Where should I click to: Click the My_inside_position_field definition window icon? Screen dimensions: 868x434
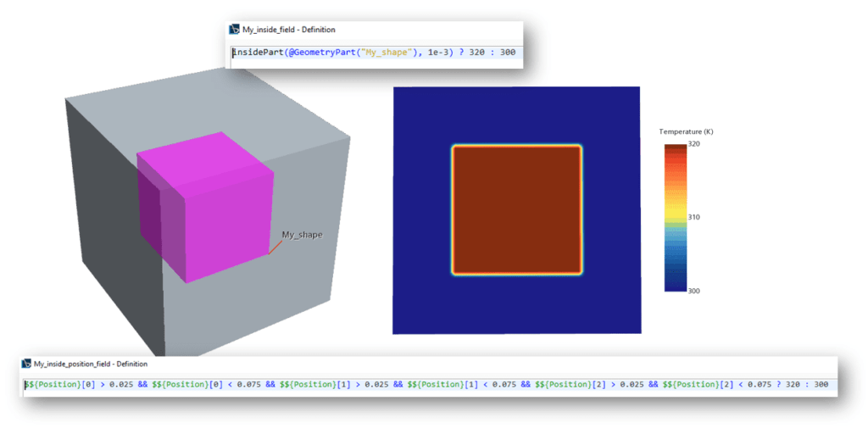pos(26,364)
